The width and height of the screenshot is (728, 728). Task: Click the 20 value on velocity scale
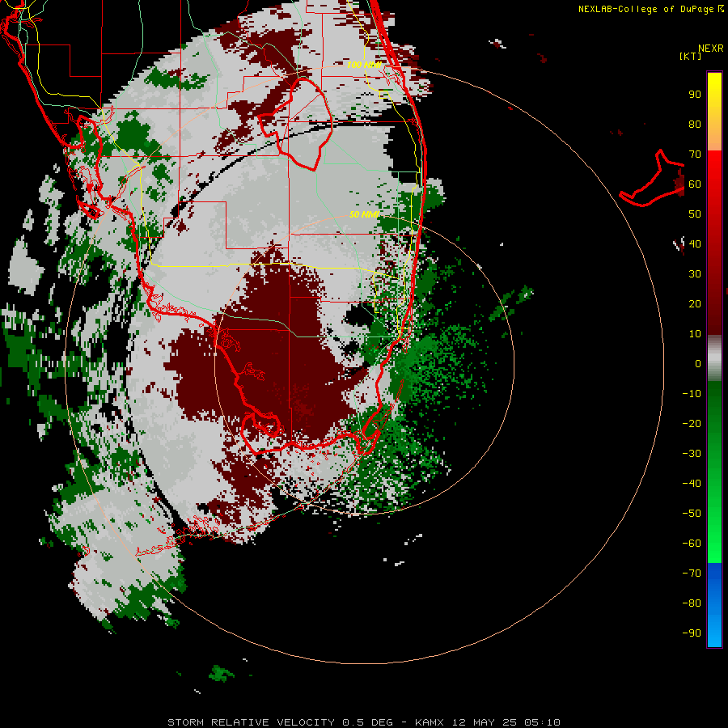pos(695,304)
